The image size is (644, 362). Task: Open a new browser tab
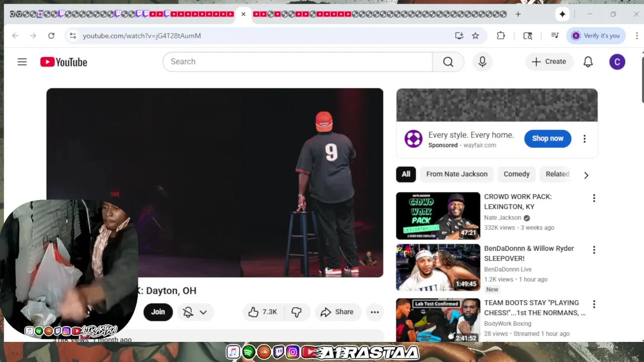[x=518, y=14]
